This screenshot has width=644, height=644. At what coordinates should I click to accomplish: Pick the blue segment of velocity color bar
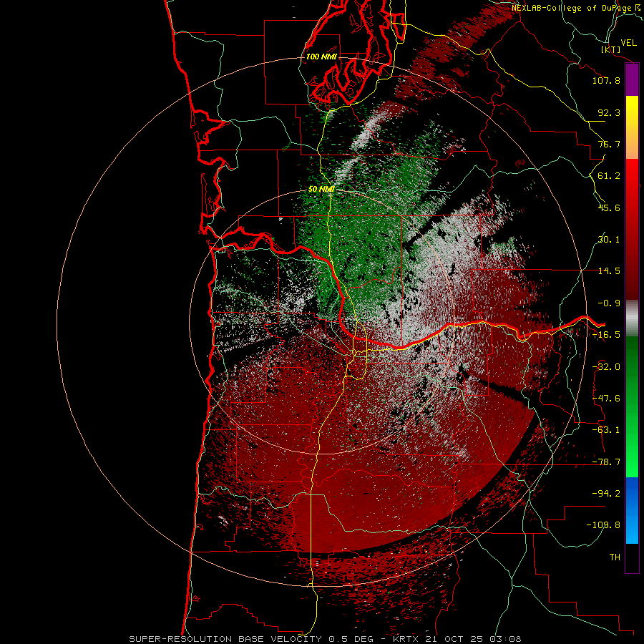632,510
